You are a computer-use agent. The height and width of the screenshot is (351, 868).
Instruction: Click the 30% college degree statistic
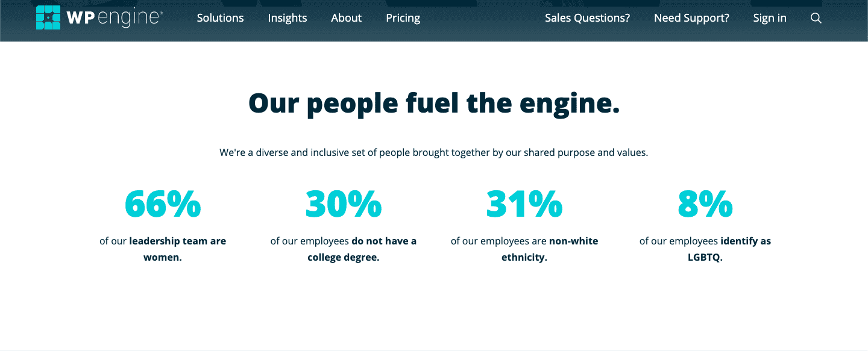344,204
